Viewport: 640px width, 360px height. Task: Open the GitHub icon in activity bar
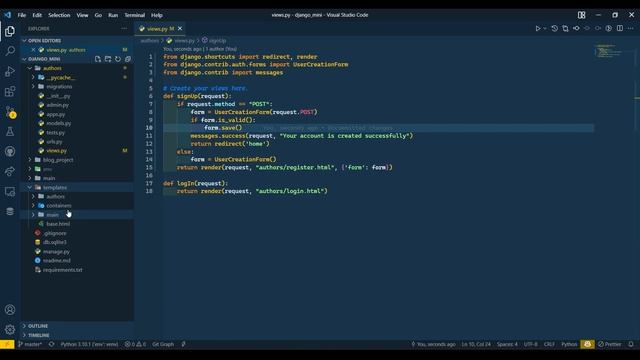tap(10, 151)
